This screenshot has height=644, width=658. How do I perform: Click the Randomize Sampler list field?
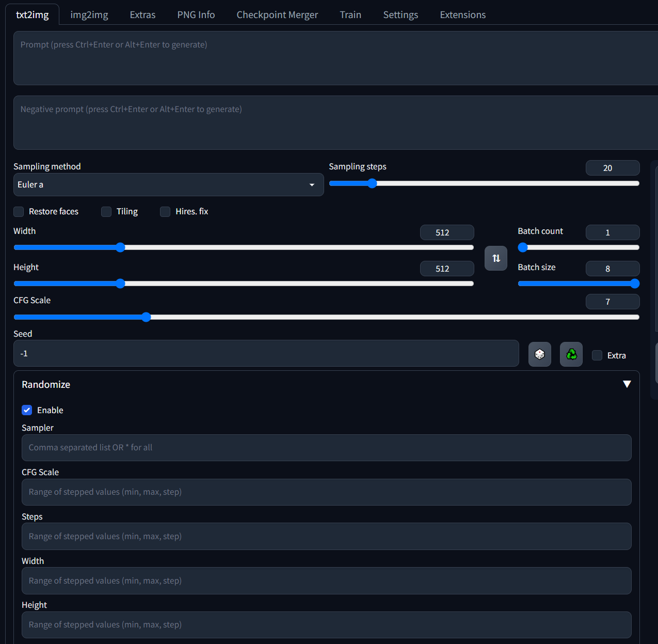click(x=326, y=448)
